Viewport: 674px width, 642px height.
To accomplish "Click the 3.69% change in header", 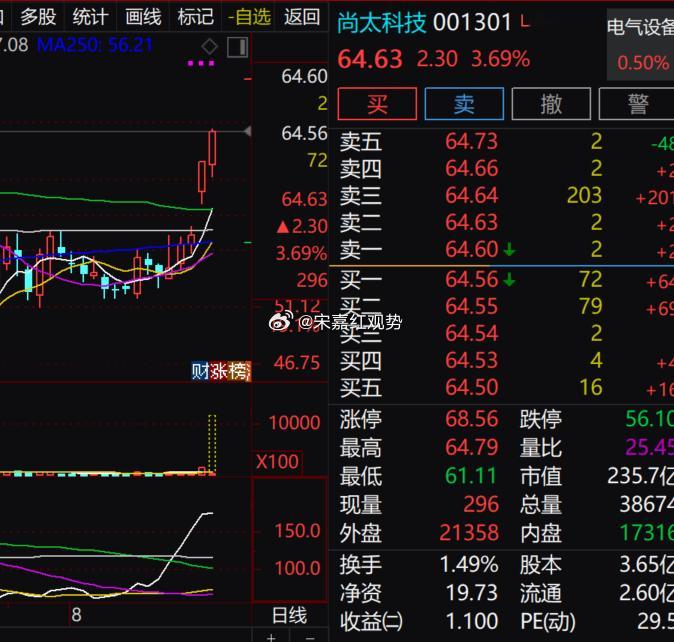I will pyautogui.click(x=501, y=59).
